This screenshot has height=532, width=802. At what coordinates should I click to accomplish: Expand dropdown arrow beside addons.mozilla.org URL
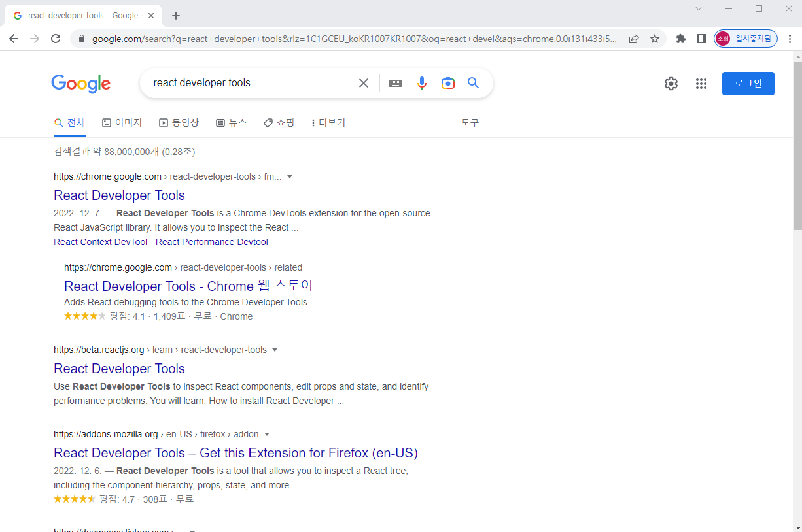click(x=267, y=434)
